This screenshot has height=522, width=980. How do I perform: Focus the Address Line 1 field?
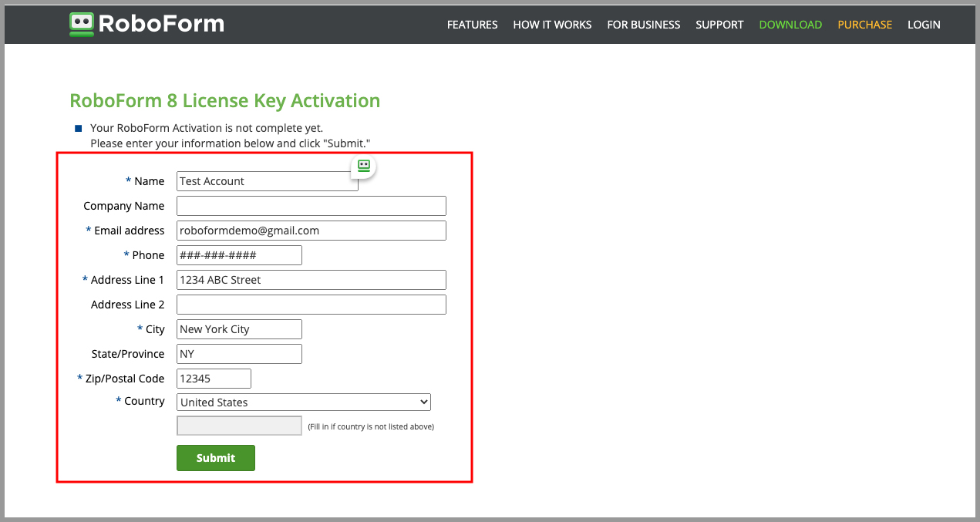[x=312, y=280]
